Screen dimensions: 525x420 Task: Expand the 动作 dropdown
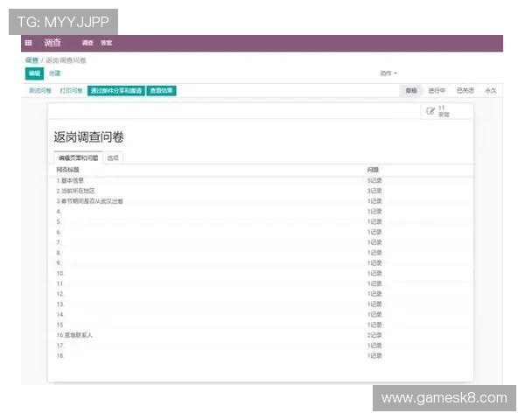coord(388,73)
